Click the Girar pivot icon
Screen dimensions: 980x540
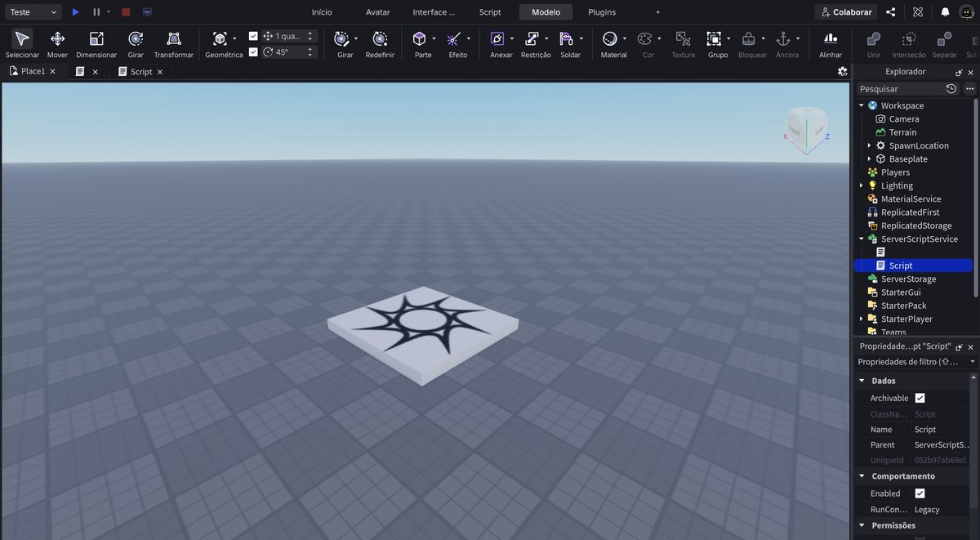[x=341, y=38]
